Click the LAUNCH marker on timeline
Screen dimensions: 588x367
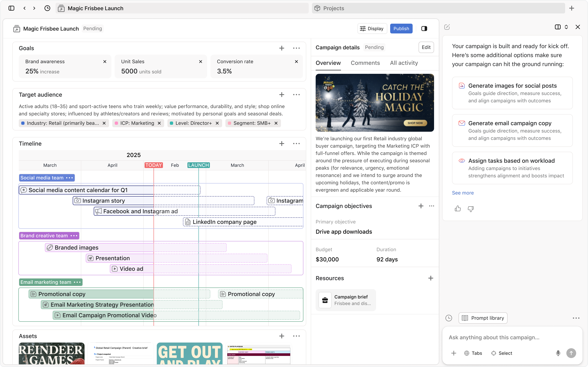coord(198,165)
